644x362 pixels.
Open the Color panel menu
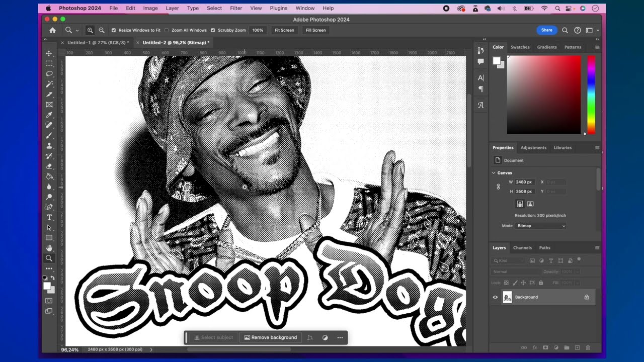point(597,47)
